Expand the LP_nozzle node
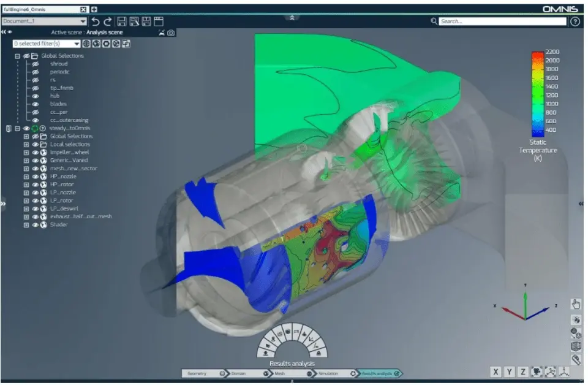 click(26, 193)
